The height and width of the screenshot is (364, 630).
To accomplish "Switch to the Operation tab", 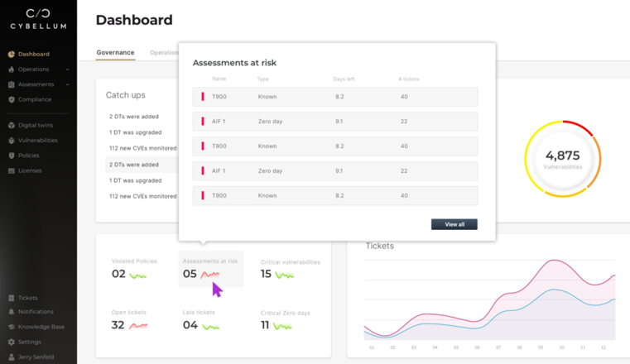I will [x=164, y=53].
